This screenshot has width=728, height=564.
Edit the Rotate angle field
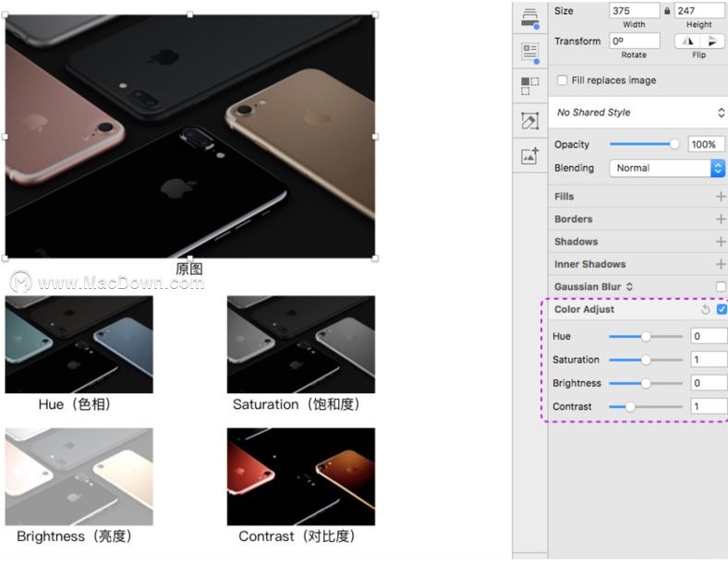coord(634,41)
